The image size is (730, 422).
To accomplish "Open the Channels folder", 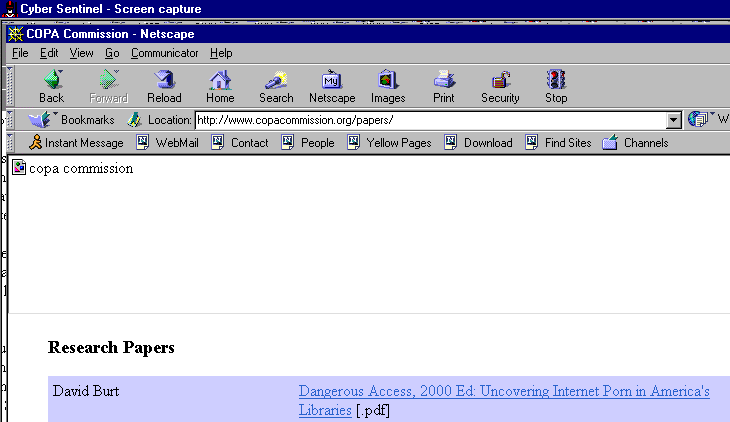I will [635, 143].
